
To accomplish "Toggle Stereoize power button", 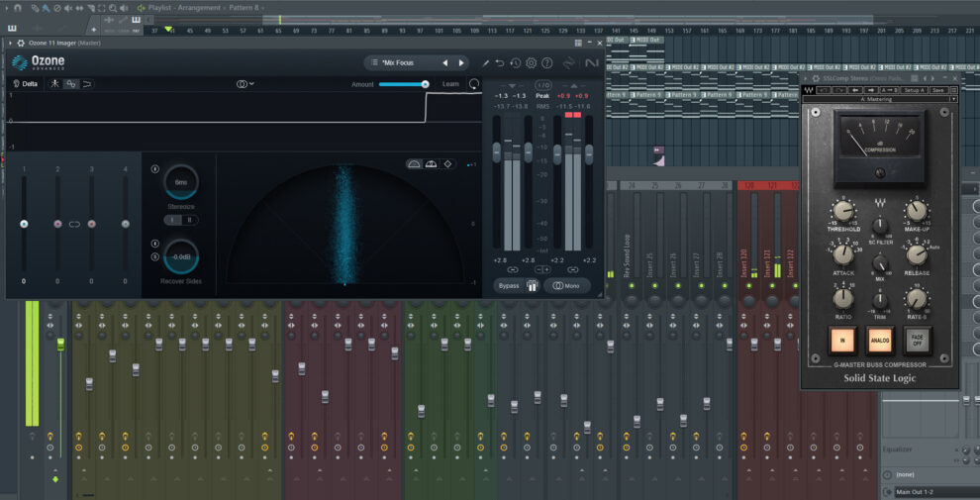I will point(155,168).
